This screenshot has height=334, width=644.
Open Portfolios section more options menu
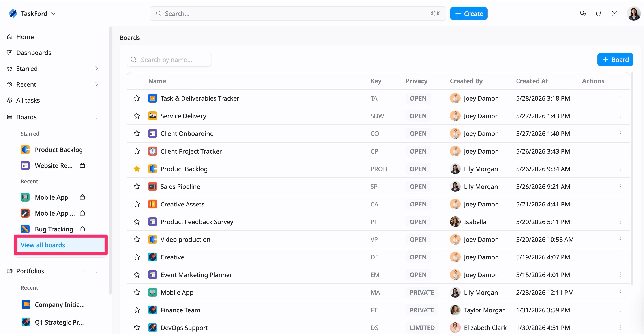(96, 271)
